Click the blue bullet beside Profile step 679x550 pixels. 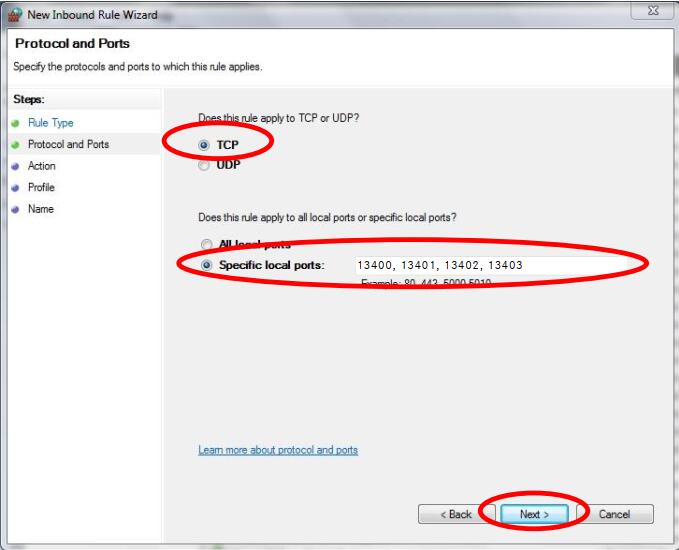(x=16, y=188)
